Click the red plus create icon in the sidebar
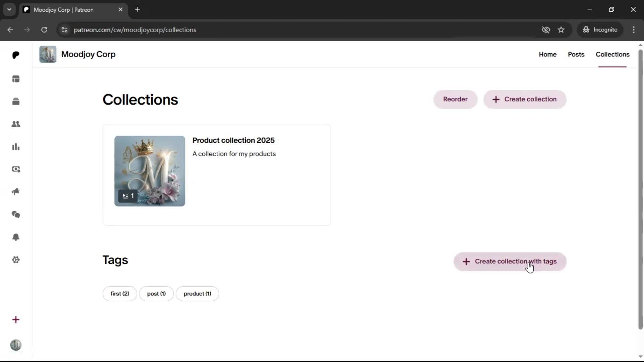Viewport: 644px width, 362px height. point(16,320)
